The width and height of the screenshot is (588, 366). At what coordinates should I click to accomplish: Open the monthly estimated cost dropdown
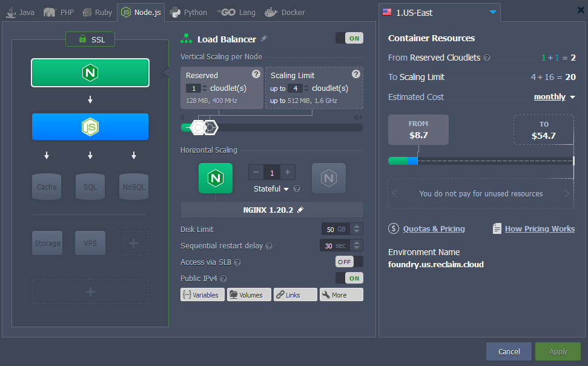554,97
